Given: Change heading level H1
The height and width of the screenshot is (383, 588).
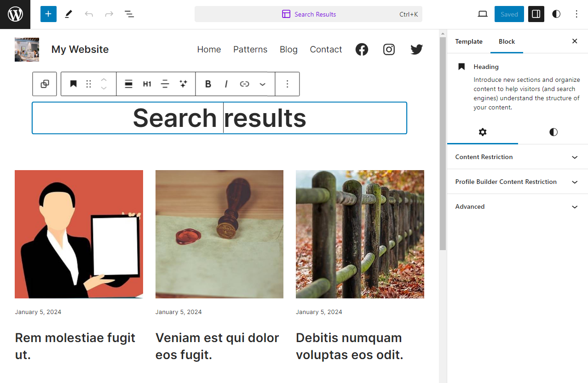Looking at the screenshot, I should tap(147, 84).
